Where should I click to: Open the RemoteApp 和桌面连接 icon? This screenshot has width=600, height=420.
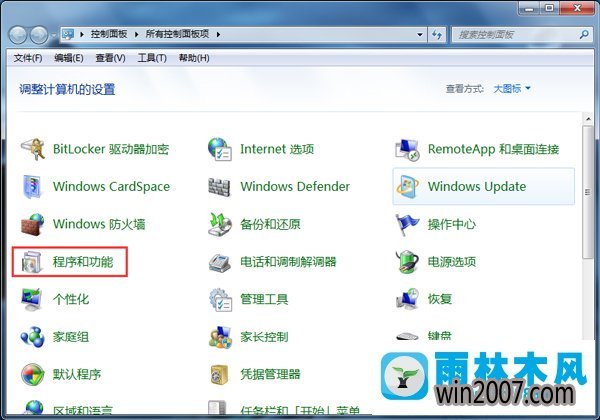407,150
